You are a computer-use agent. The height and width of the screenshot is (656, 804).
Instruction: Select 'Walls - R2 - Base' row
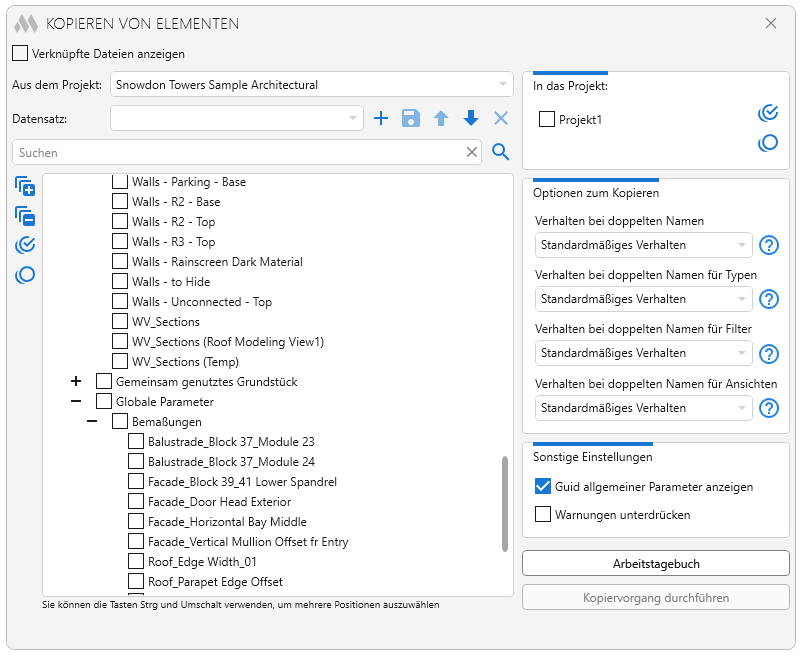click(176, 202)
